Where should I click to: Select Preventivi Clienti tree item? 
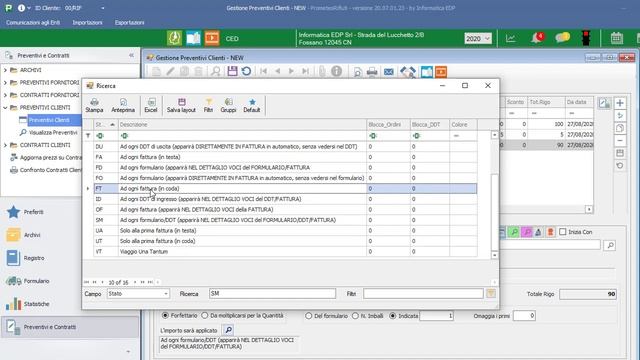click(49, 120)
